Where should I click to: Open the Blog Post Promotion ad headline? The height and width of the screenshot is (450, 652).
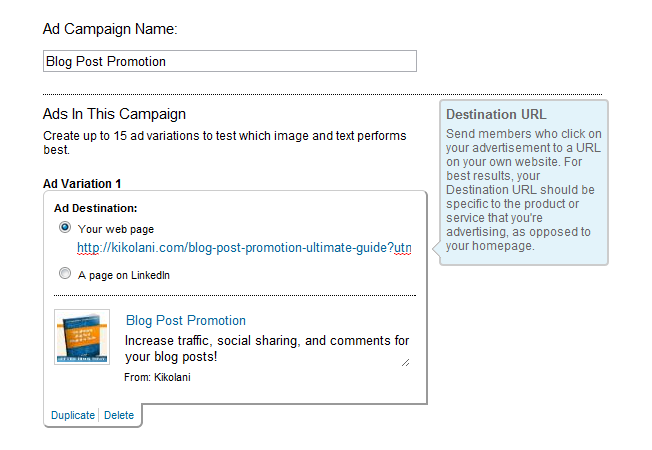pos(185,321)
